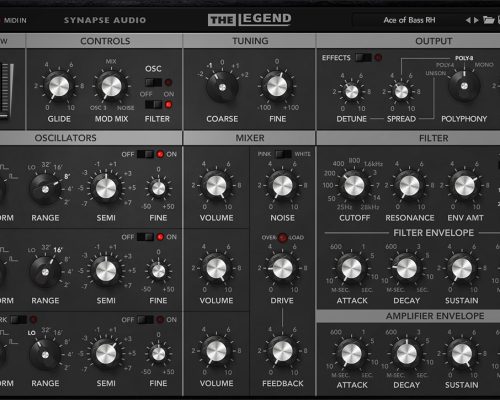Click the SYNAPSE AUDIO brand text
The height and width of the screenshot is (400, 500).
105,20
